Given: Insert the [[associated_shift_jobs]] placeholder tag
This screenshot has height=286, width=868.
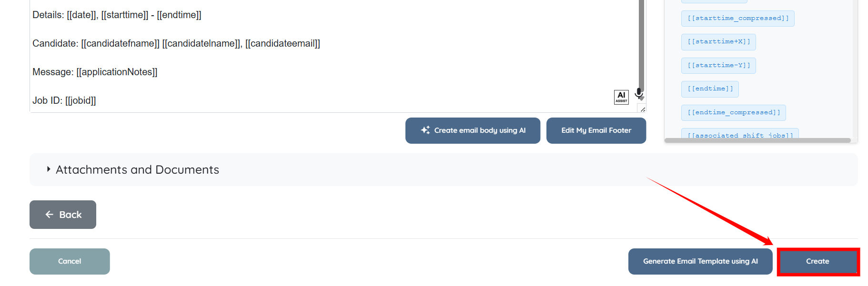Looking at the screenshot, I should (x=739, y=135).
